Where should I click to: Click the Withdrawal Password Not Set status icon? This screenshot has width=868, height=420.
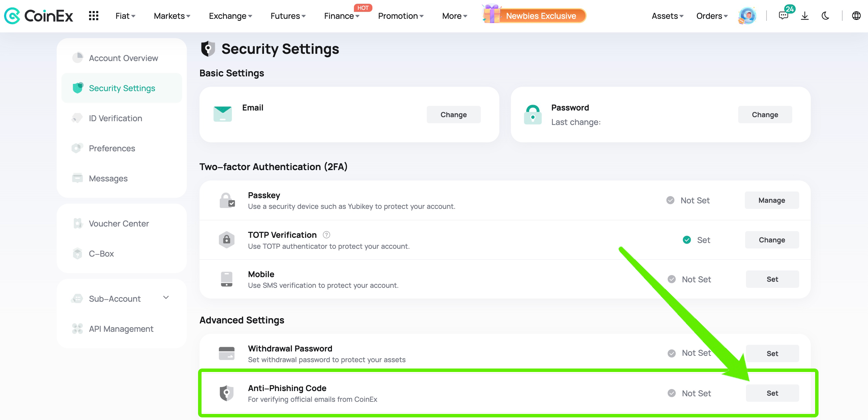tap(672, 353)
